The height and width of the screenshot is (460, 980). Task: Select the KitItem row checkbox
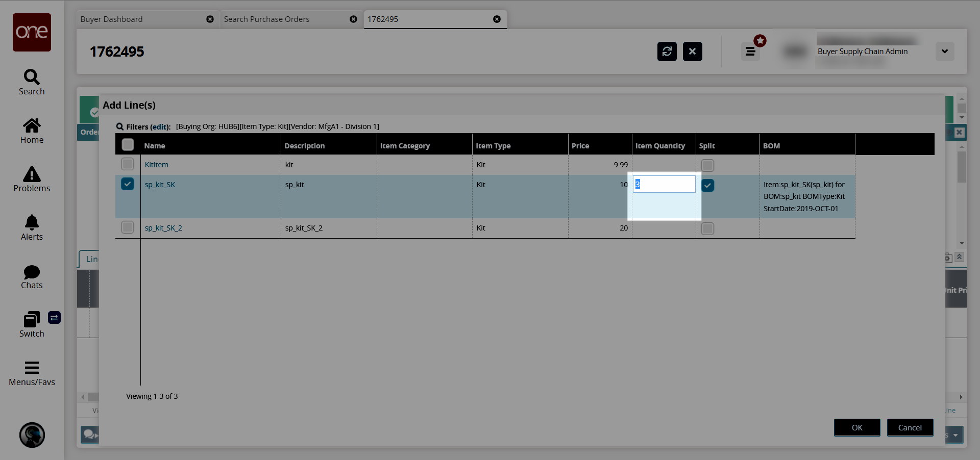[x=128, y=164]
